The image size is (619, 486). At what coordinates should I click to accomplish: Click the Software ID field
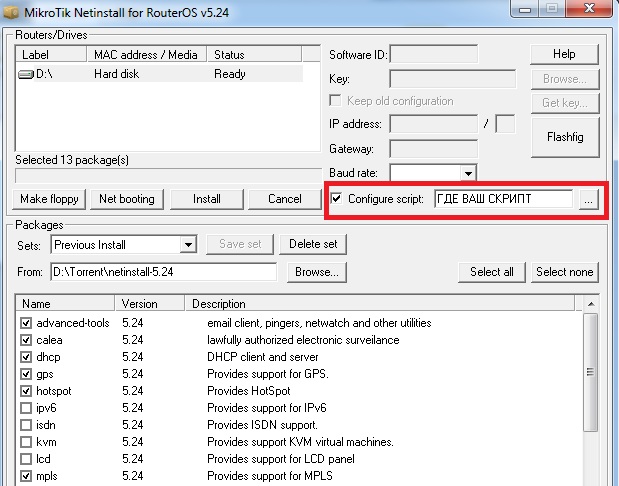click(433, 54)
